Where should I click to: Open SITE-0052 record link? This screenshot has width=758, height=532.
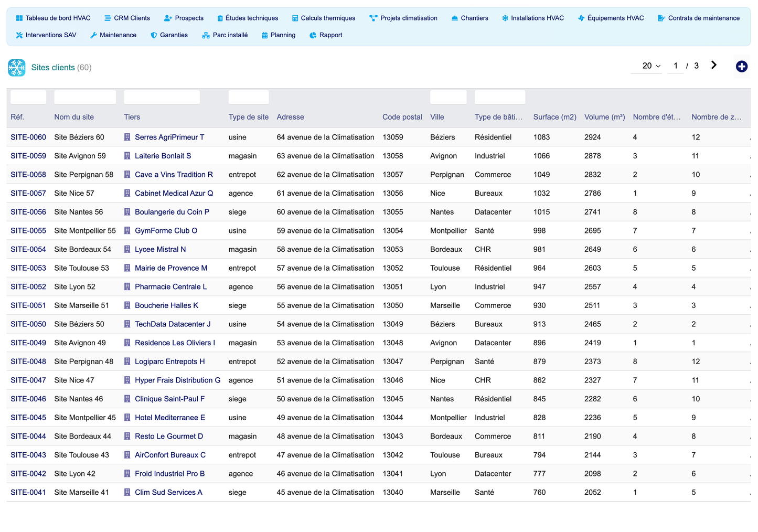(28, 286)
